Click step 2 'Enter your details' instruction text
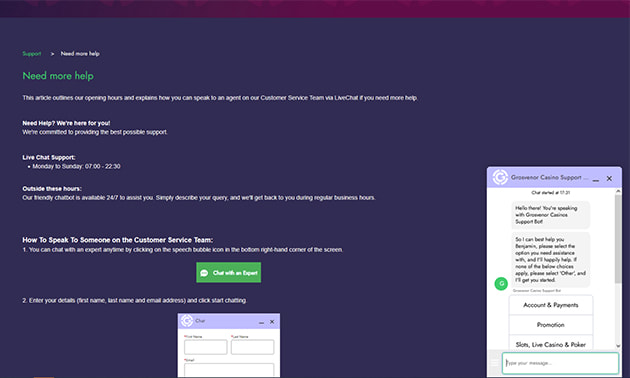630x378 pixels. 135,300
